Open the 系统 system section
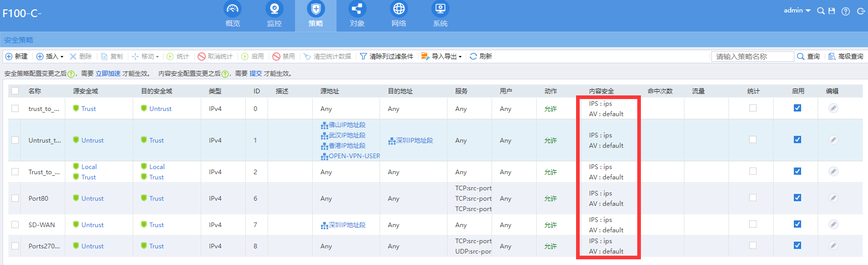The height and width of the screenshot is (265, 868). [440, 15]
